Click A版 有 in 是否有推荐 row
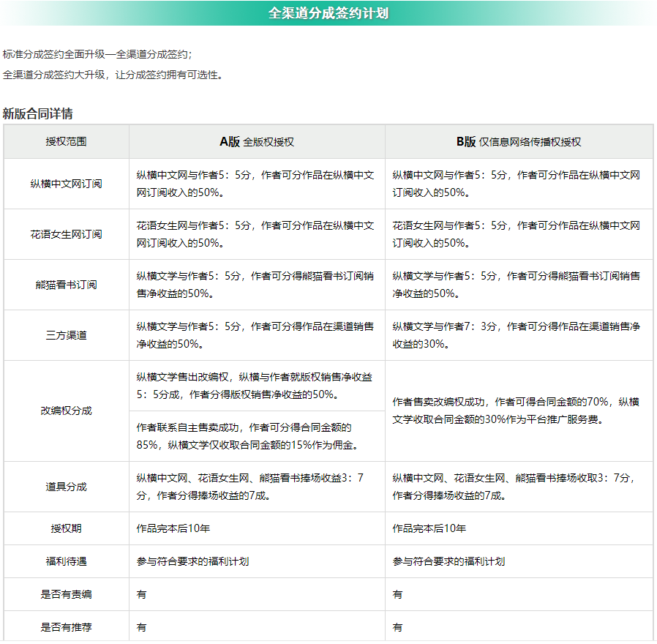The image size is (657, 644). tap(142, 628)
